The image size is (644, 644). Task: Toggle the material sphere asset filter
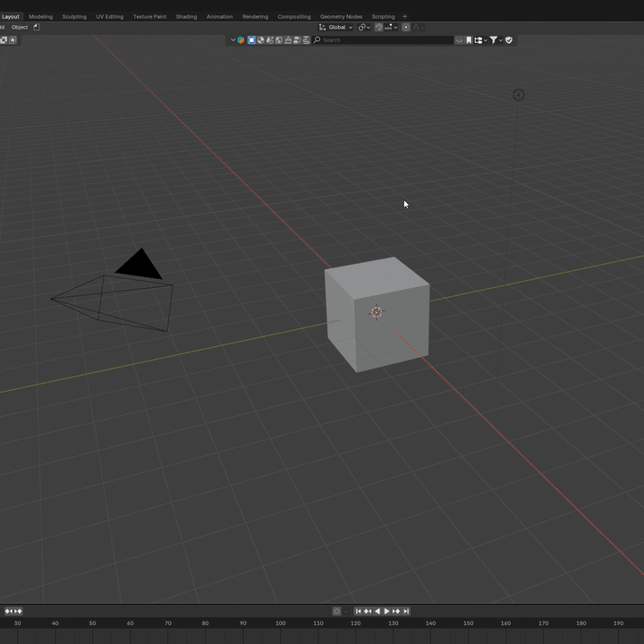[x=260, y=40]
